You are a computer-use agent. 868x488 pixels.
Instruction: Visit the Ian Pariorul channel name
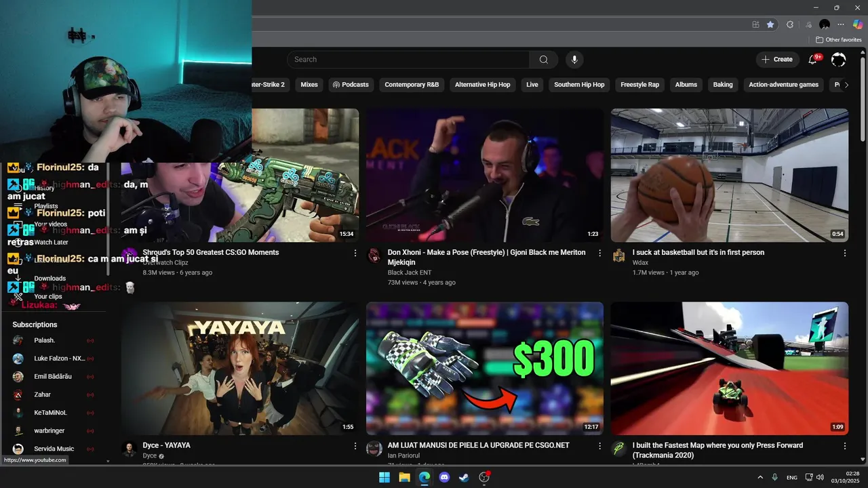403,455
